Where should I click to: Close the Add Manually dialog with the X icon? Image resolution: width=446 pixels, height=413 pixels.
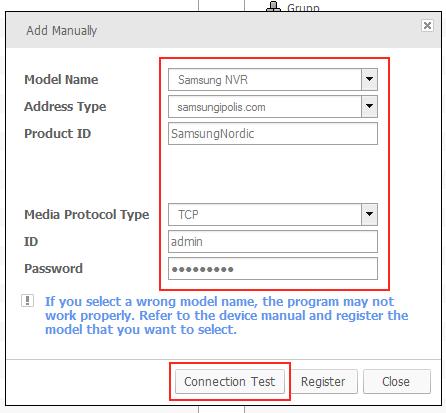pos(427,26)
